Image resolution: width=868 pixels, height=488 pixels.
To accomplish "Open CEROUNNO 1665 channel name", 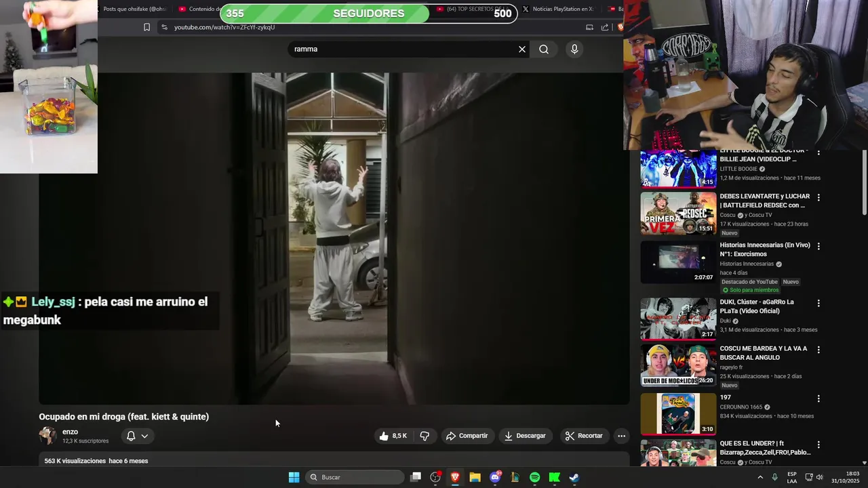I will 741,407.
